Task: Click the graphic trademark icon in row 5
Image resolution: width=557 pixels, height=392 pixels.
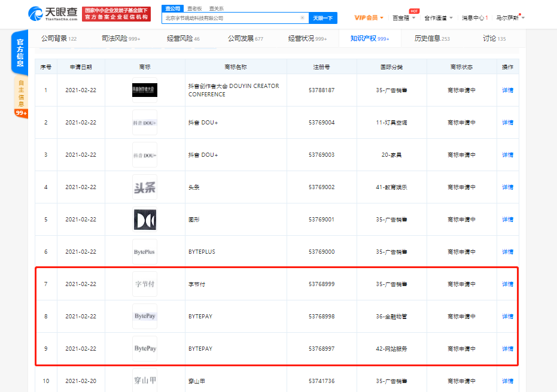Action: pos(145,220)
